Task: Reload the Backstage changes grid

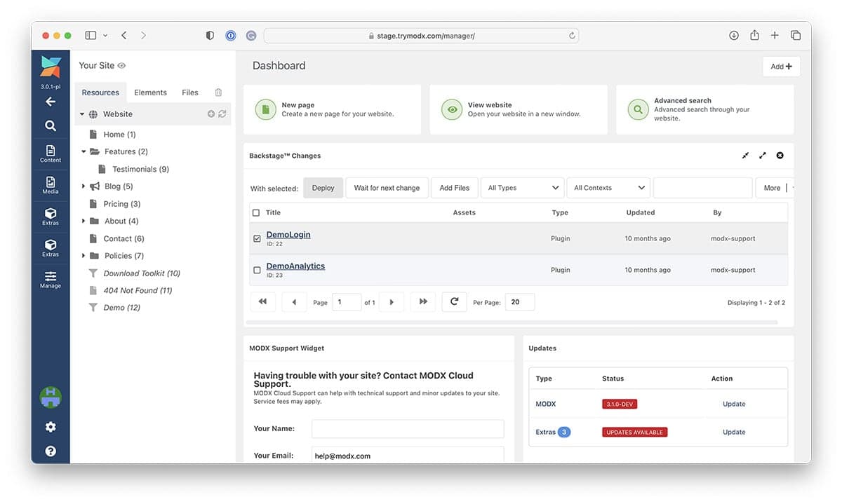Action: click(454, 301)
